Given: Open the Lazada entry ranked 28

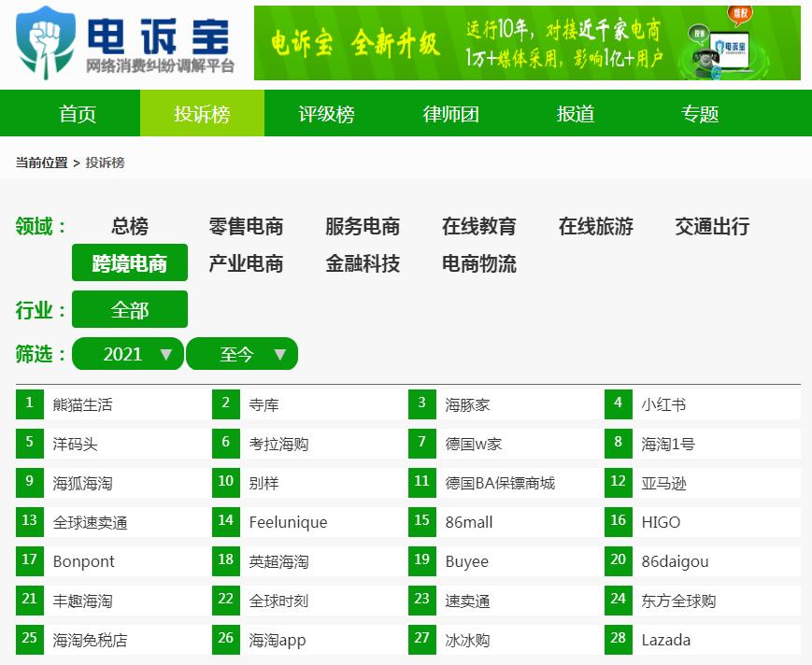Looking at the screenshot, I should click(665, 640).
